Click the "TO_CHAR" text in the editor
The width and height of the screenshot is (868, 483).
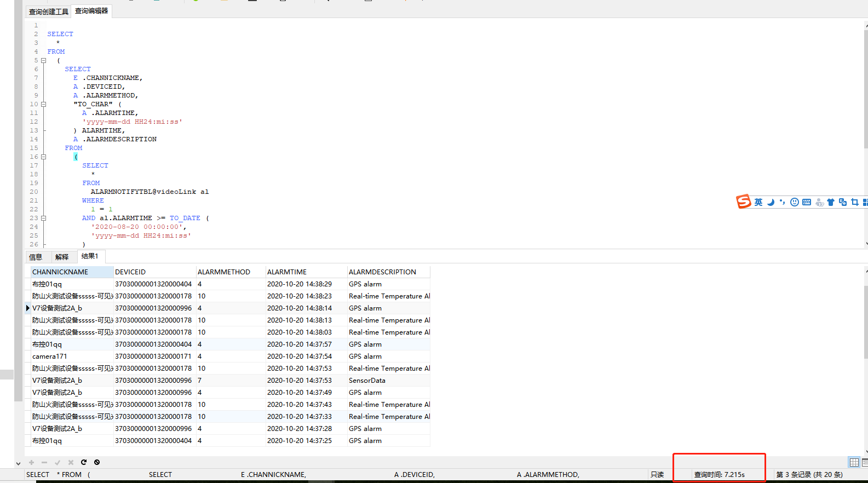pos(93,104)
